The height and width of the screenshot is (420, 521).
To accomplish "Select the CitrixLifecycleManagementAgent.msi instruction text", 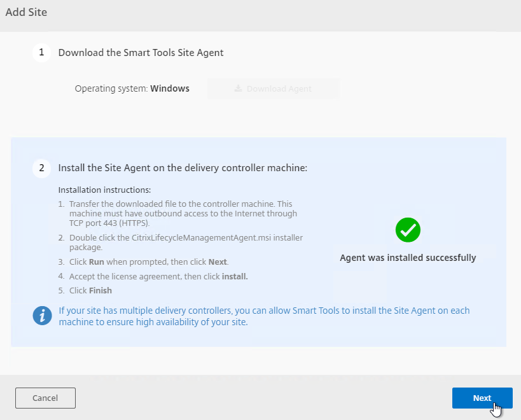I will click(x=186, y=242).
